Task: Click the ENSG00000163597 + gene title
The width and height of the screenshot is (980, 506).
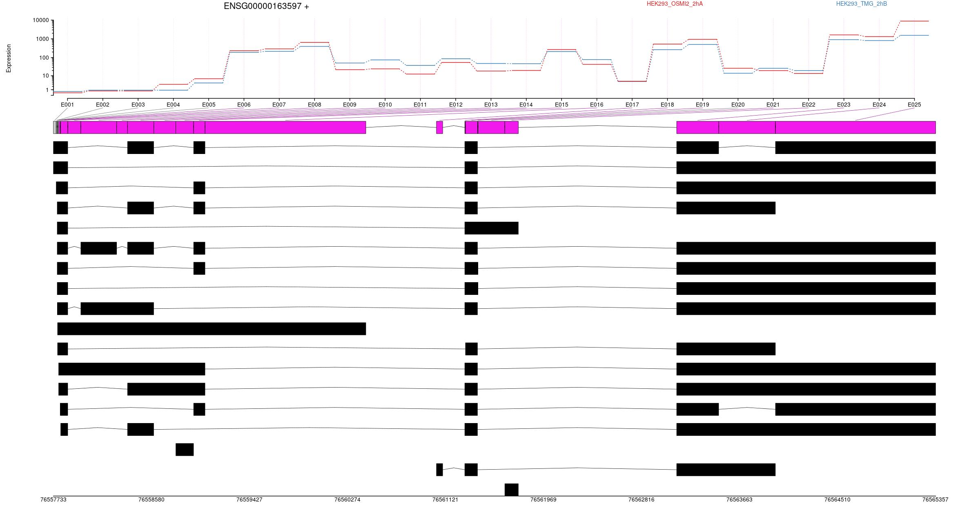Action: [266, 6]
